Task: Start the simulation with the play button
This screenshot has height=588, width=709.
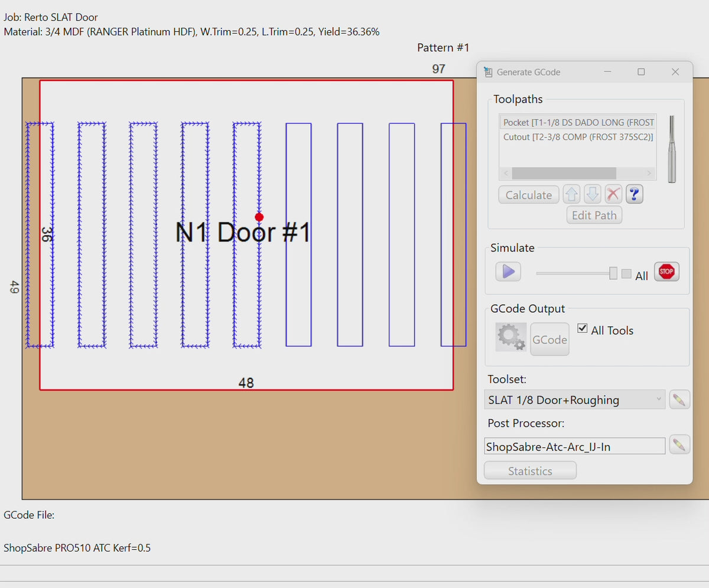Action: [x=508, y=272]
